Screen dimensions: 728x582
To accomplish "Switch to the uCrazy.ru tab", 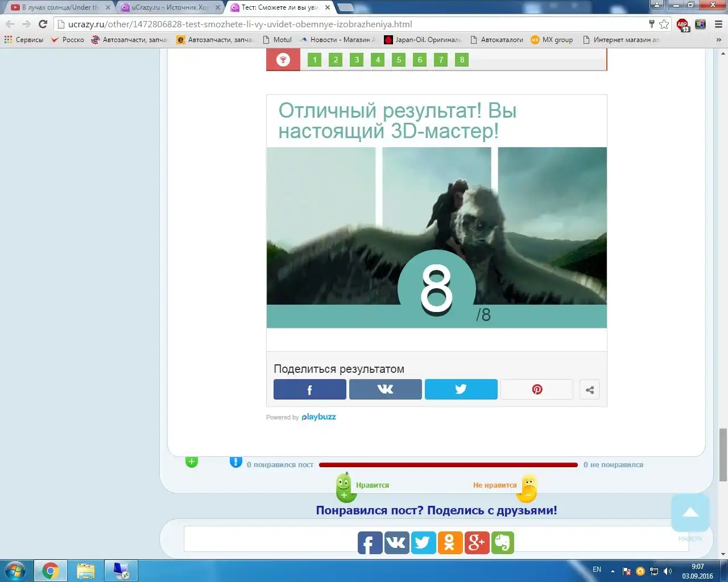I will coord(168,7).
